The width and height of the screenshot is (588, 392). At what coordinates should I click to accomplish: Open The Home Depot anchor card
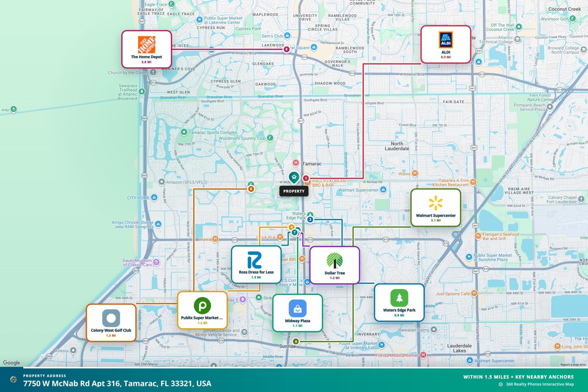coord(147,49)
